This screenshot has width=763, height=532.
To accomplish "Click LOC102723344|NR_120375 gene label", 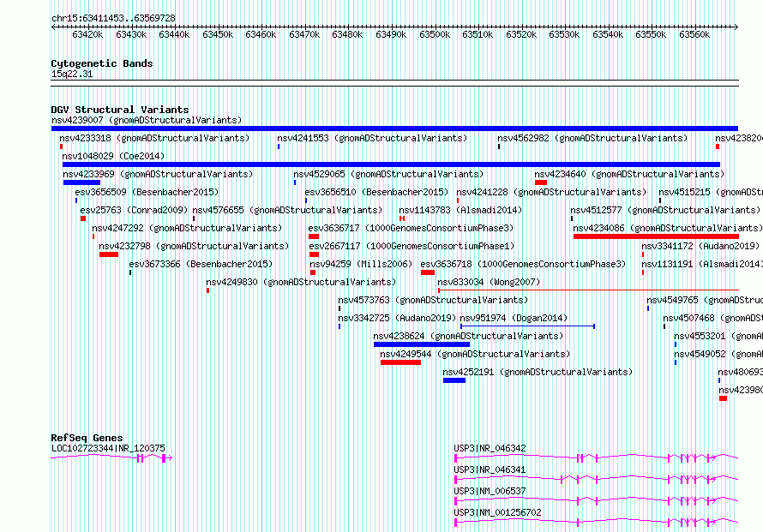I will pyautogui.click(x=108, y=448).
